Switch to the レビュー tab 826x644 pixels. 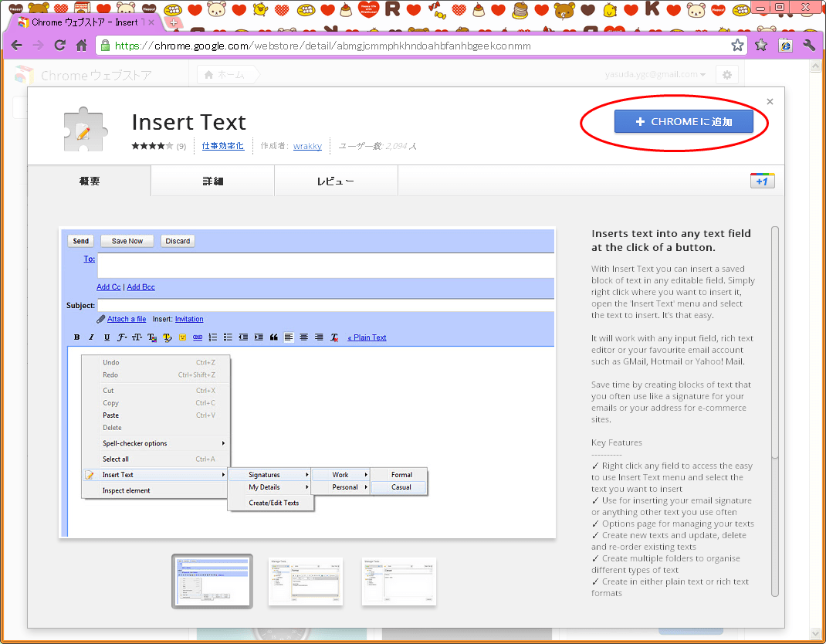tap(336, 181)
